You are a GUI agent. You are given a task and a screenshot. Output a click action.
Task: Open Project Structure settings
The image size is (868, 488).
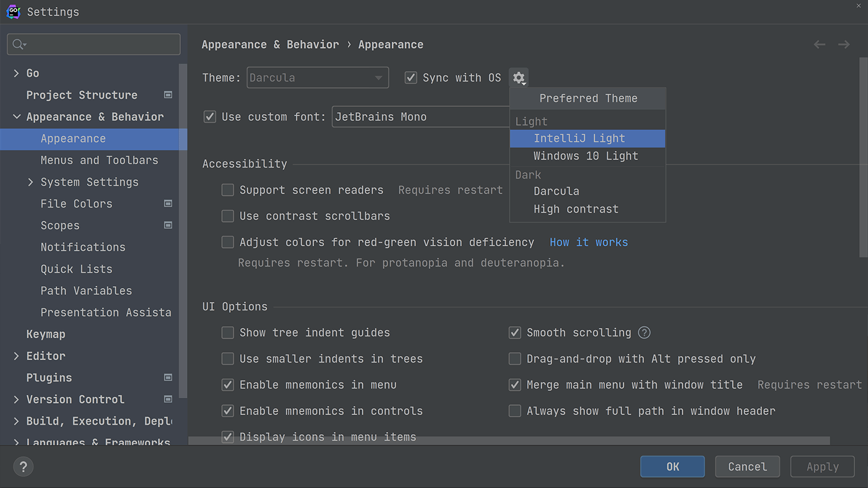pos(82,95)
